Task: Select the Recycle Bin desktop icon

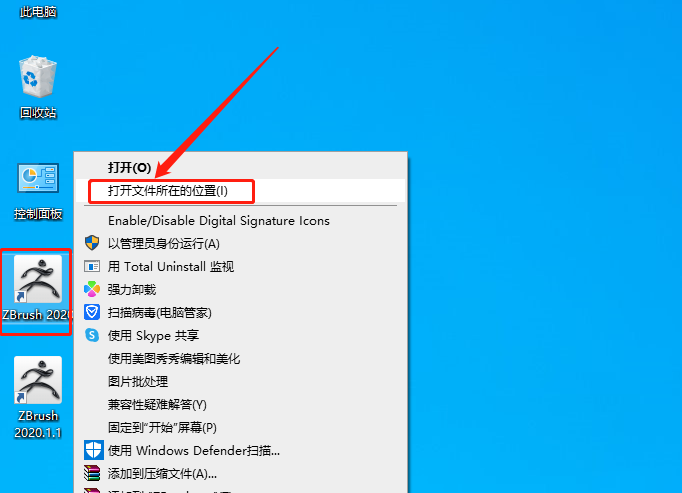Action: 38,87
